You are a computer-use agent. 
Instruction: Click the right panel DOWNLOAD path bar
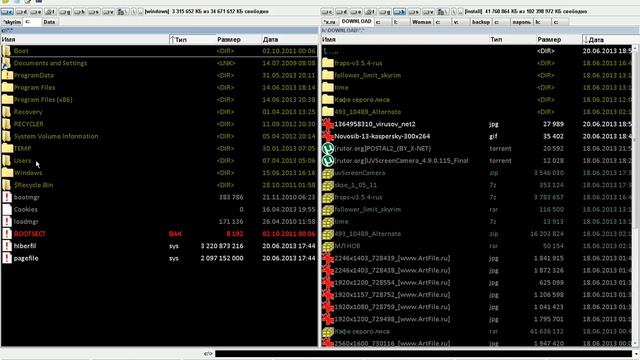pyautogui.click(x=480, y=31)
